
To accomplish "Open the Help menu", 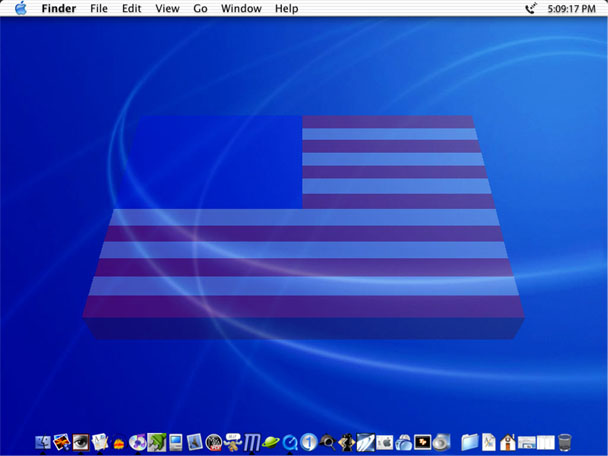I will [x=287, y=9].
